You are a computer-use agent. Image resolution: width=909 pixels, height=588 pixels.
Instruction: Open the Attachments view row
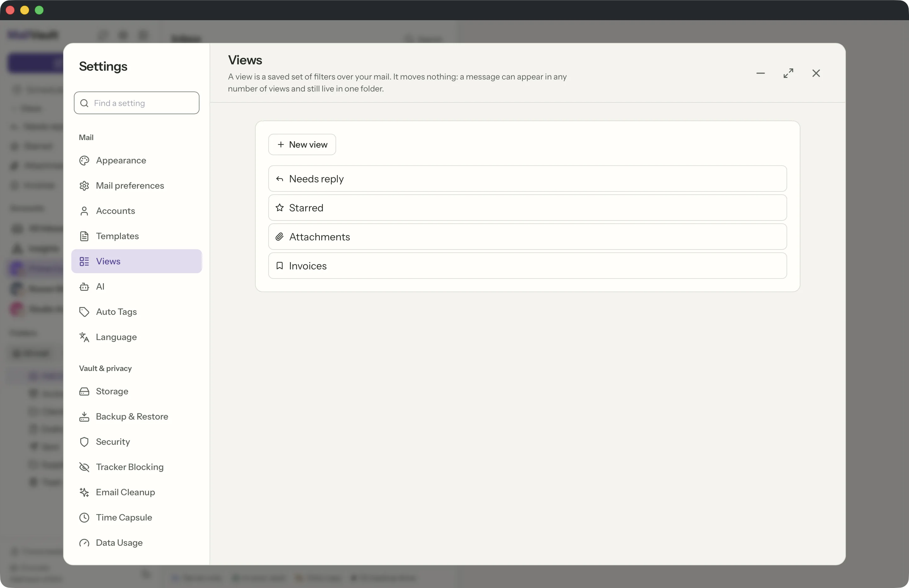pyautogui.click(x=527, y=237)
